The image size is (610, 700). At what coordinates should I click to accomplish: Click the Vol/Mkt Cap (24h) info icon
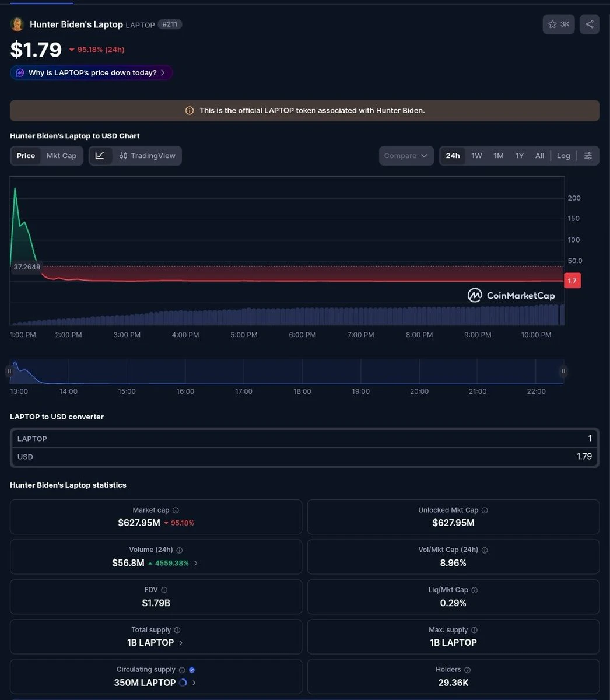tap(485, 550)
